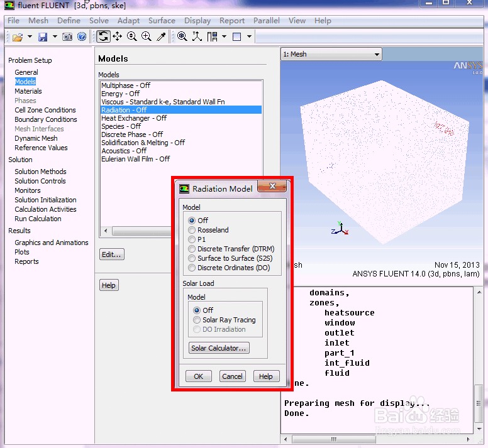The image size is (488, 448).
Task: Select the zoom in/out magnifier tool
Action: [x=132, y=36]
